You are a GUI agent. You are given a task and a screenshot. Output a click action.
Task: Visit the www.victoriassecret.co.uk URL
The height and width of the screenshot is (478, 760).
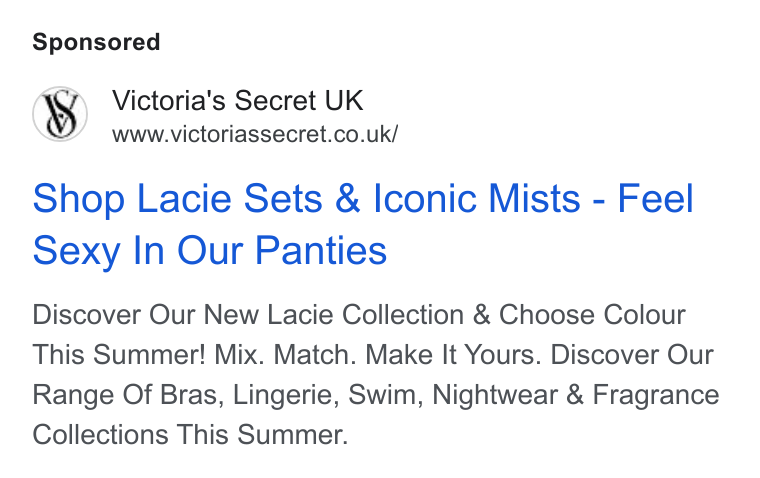(255, 134)
